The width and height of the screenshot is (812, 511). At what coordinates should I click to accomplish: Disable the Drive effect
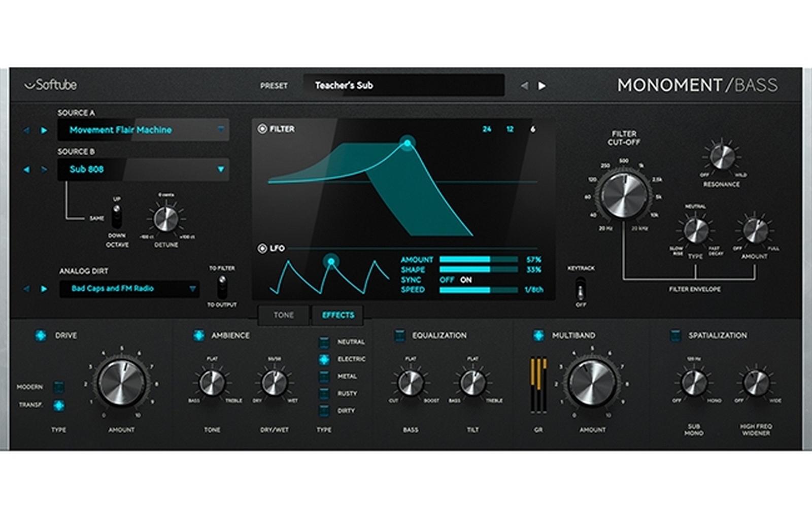tap(40, 335)
